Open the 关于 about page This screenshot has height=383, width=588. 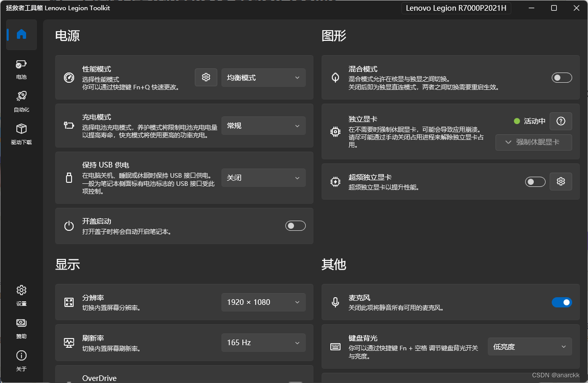(21, 361)
